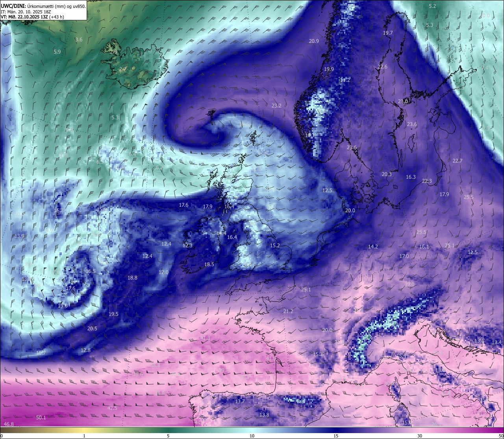The width and height of the screenshot is (504, 439).
Task: Click the 12.5 value in the North Sea
Action: tap(327, 190)
